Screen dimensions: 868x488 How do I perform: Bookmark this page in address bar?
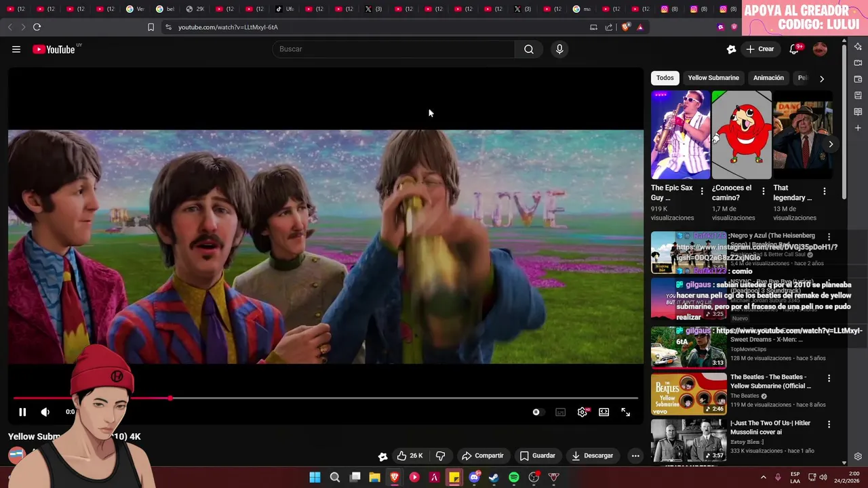[x=151, y=27]
